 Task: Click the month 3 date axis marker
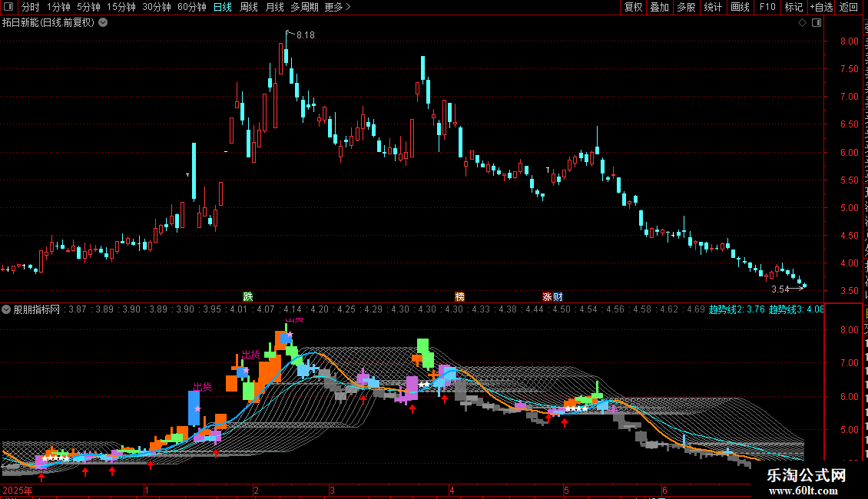coord(332,490)
